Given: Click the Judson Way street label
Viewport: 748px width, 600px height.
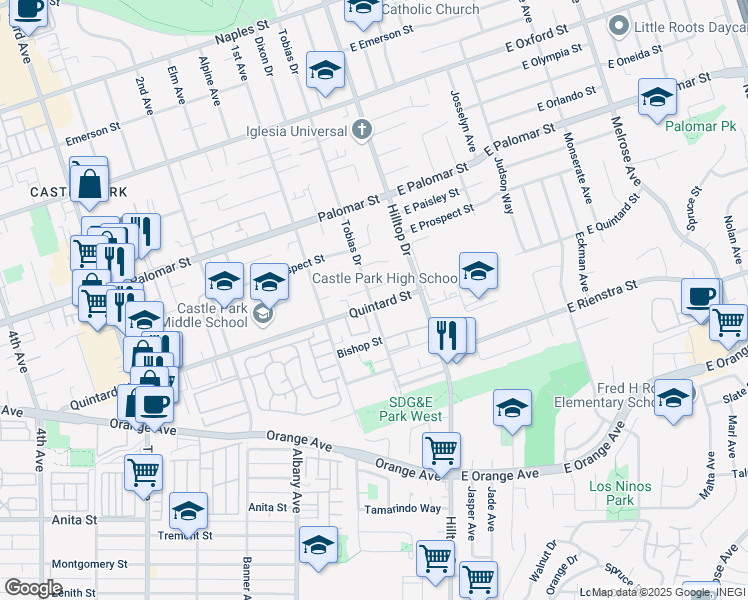Looking at the screenshot, I should point(504,186).
